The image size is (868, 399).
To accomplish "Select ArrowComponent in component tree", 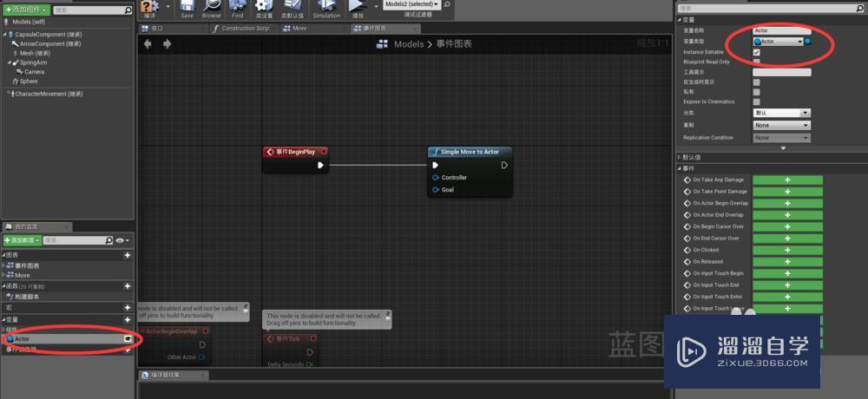I will tap(50, 43).
